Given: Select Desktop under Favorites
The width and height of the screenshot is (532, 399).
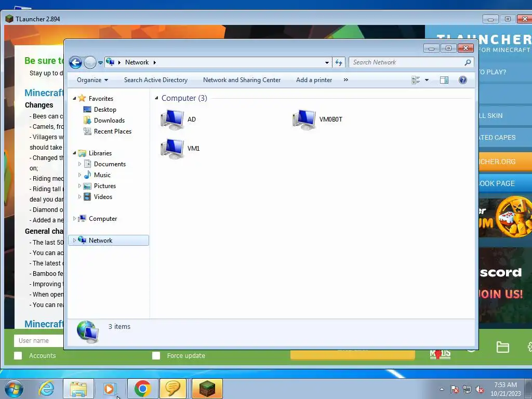Looking at the screenshot, I should point(105,110).
